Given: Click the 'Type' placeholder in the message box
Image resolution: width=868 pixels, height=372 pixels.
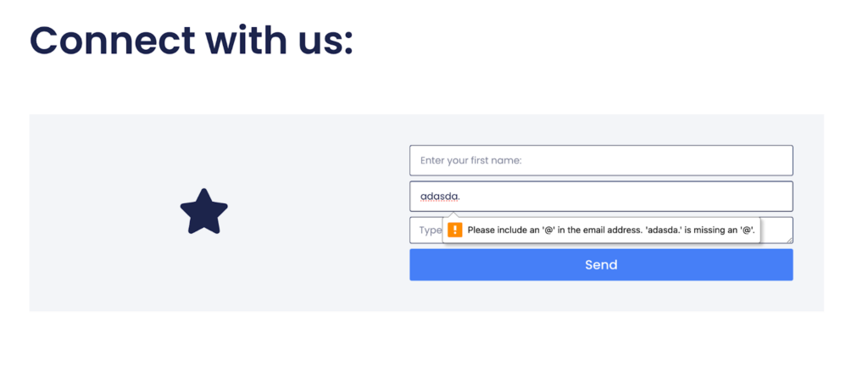Looking at the screenshot, I should [431, 230].
